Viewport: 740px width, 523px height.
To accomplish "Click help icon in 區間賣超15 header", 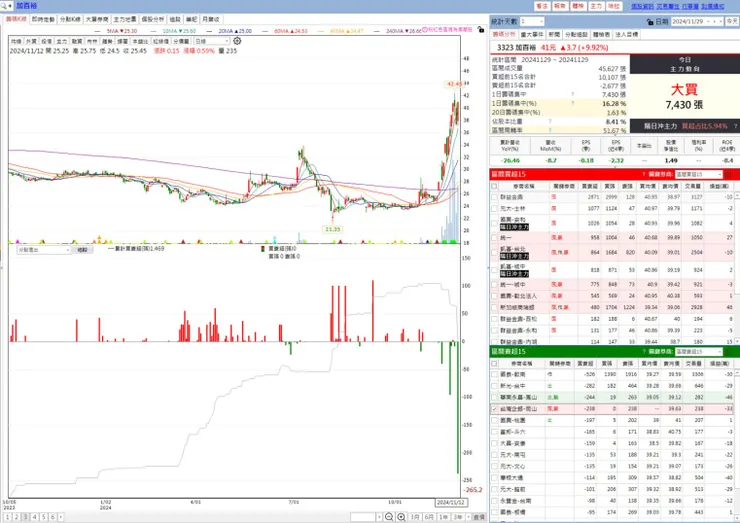I will click(644, 352).
